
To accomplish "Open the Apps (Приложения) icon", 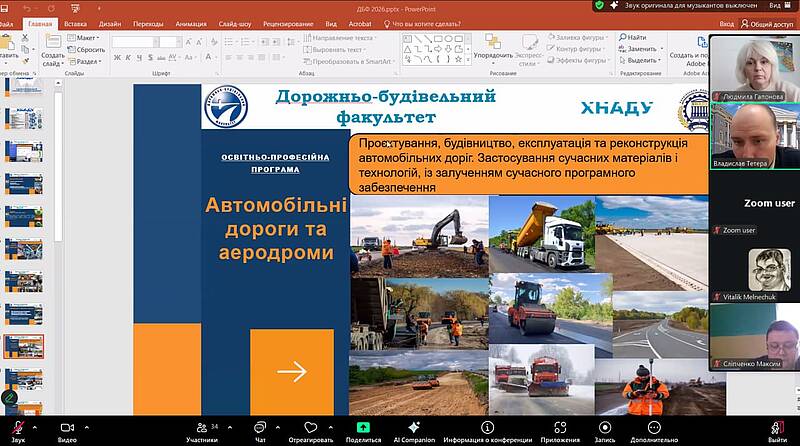I will pyautogui.click(x=560, y=427).
